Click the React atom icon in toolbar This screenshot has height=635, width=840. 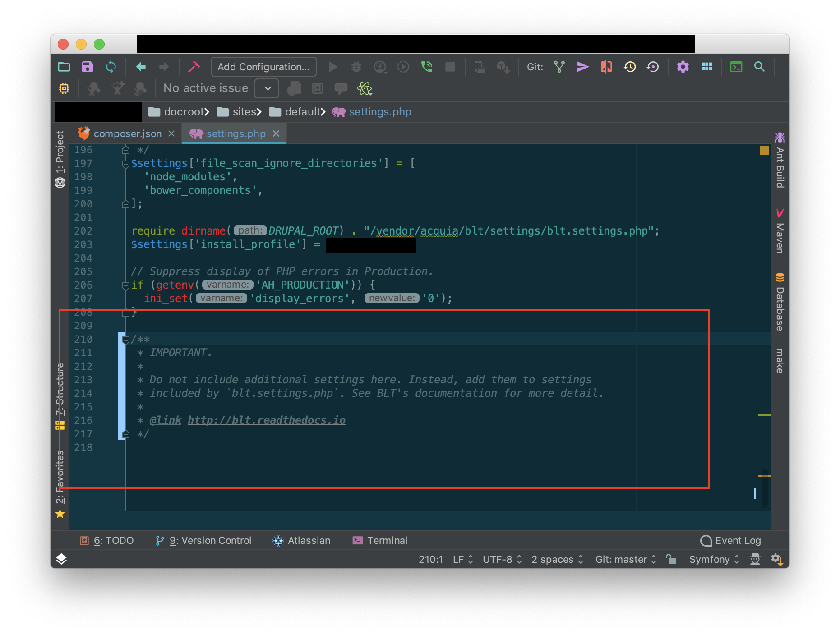tap(365, 88)
